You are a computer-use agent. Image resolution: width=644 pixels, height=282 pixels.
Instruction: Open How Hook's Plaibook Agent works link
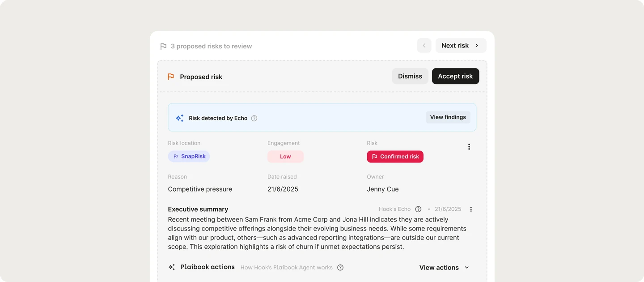(x=287, y=268)
